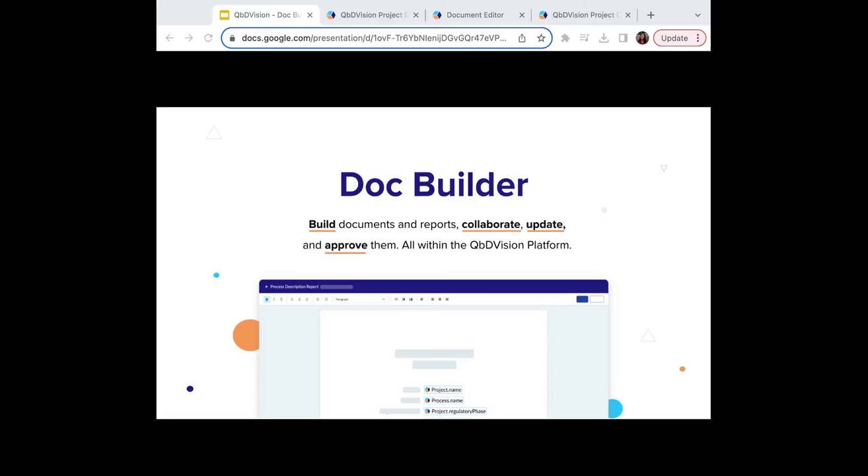This screenshot has height=476, width=868.
Task: Go forward in browser history
Action: (x=189, y=38)
